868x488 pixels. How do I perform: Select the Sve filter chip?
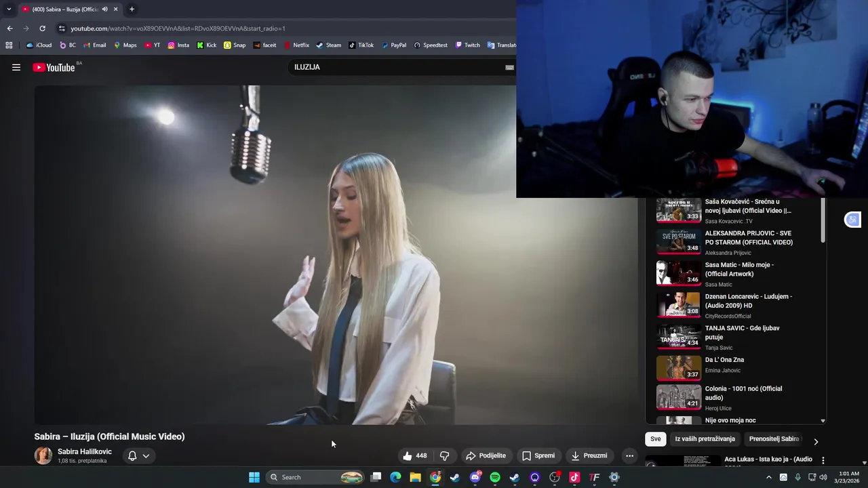coord(655,439)
